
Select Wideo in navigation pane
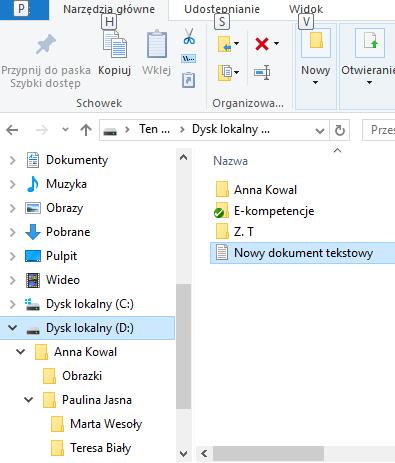pyautogui.click(x=63, y=280)
